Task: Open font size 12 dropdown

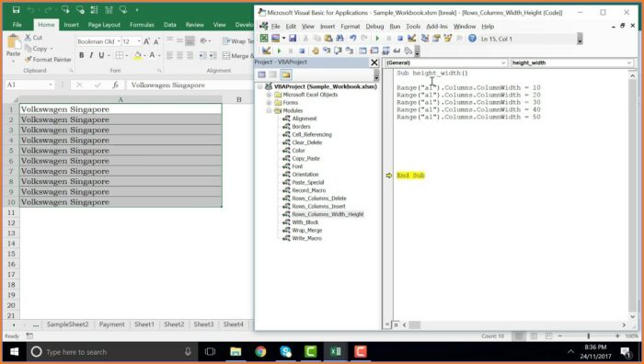Action: [139, 41]
